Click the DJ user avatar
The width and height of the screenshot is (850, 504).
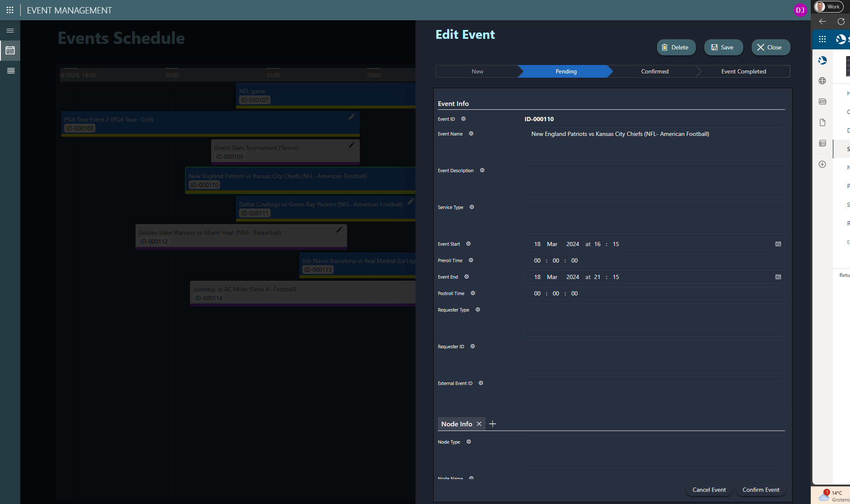pos(800,10)
